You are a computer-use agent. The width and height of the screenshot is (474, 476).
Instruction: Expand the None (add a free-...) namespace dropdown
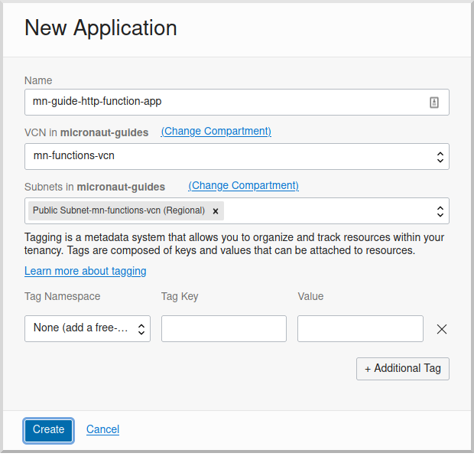(x=87, y=329)
